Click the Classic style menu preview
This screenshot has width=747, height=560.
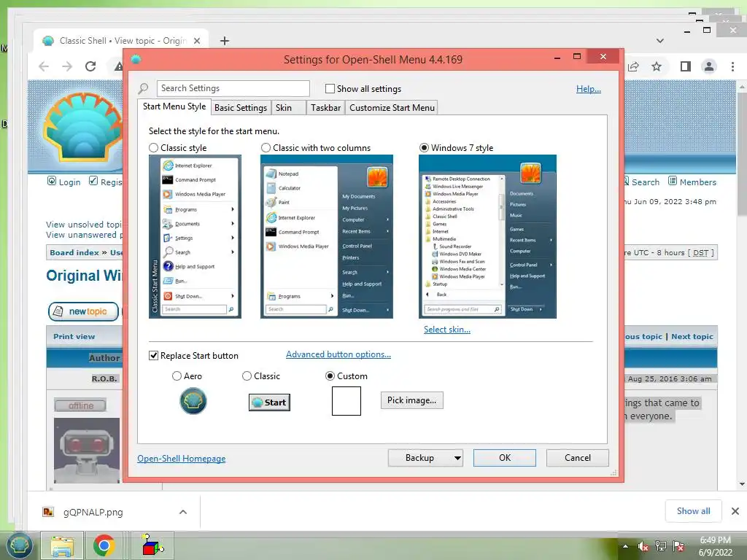pos(195,237)
